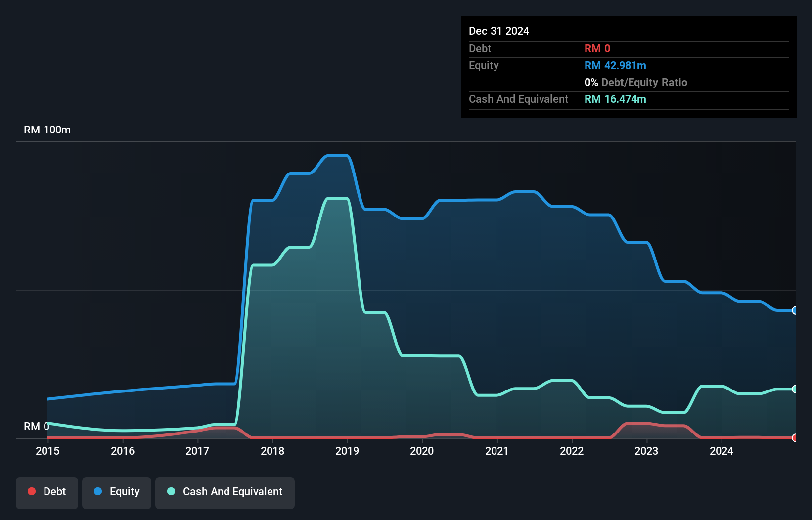Click the Equity tooltip row label
The image size is (812, 520).
click(484, 65)
